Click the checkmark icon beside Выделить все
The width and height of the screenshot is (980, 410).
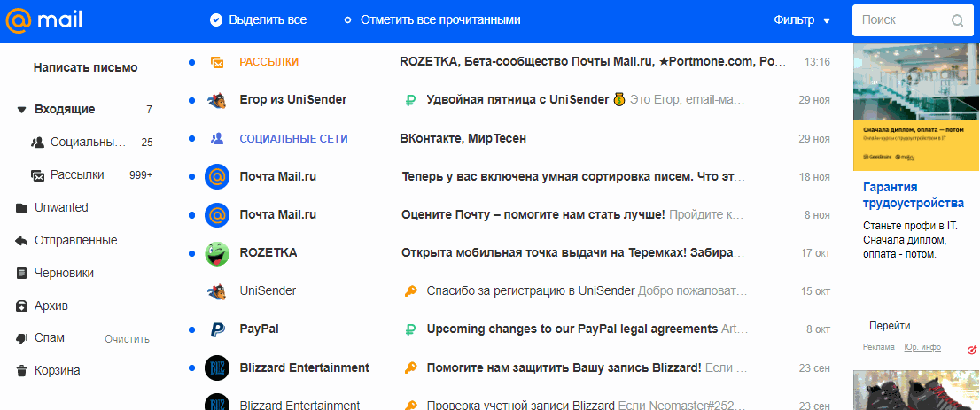(216, 20)
